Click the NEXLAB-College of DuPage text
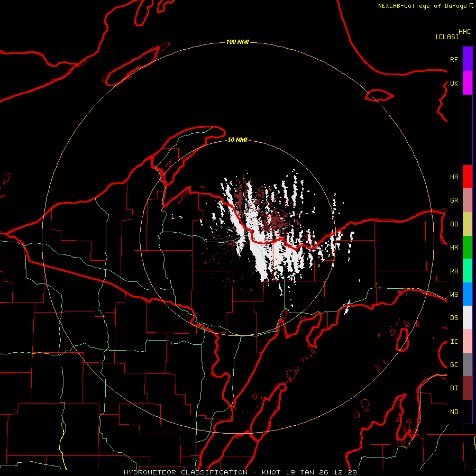Viewport: 476px width, 476px height. [x=422, y=6]
